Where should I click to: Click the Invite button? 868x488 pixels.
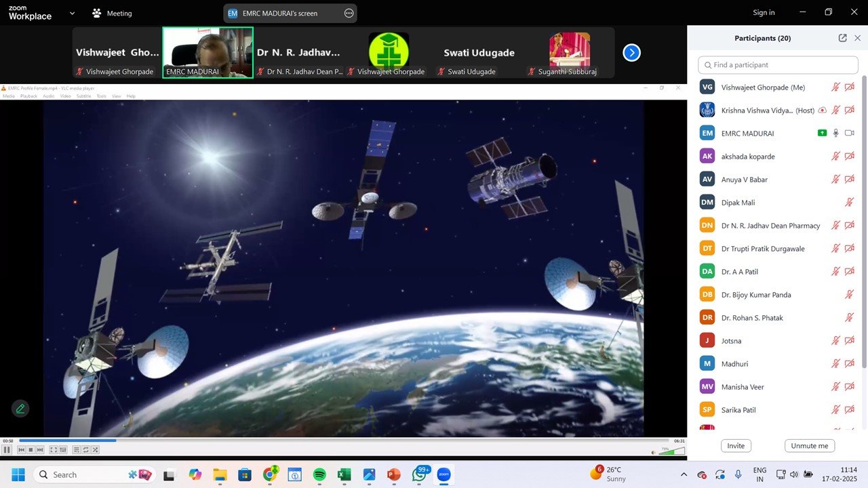736,446
